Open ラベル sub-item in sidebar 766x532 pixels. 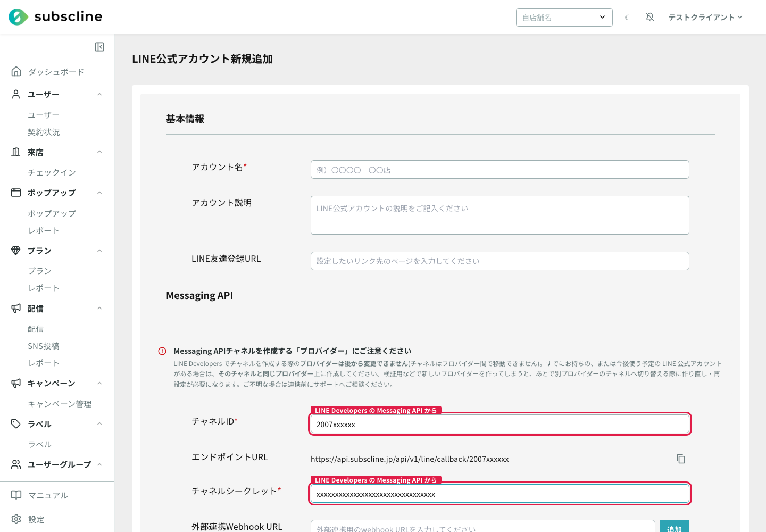tap(40, 444)
